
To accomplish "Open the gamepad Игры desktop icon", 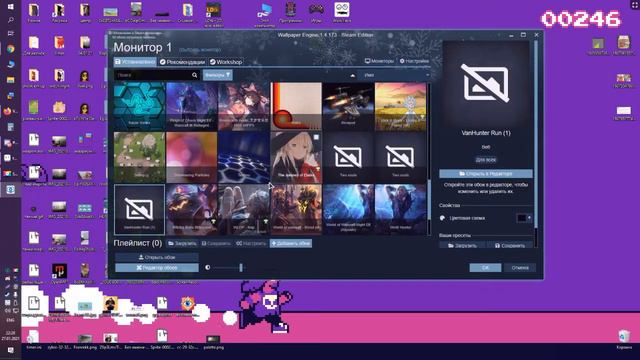I will pyautogui.click(x=316, y=12).
